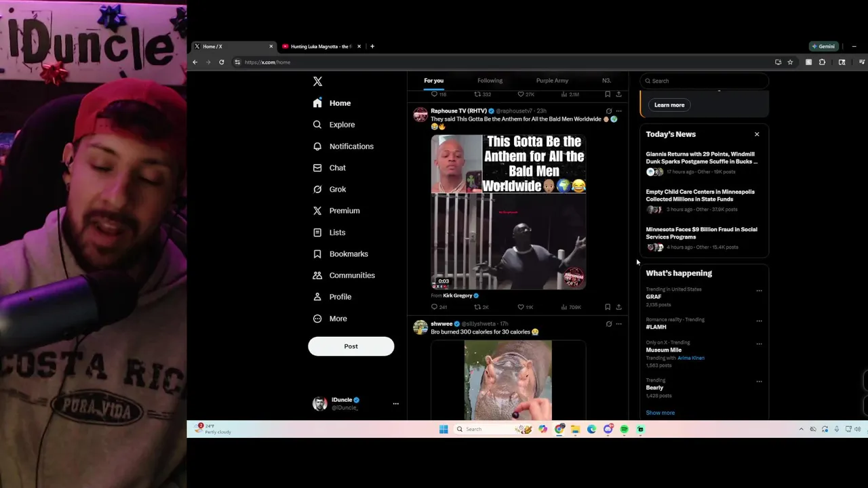The image size is (868, 488).
Task: Go back in the browser
Action: click(195, 62)
